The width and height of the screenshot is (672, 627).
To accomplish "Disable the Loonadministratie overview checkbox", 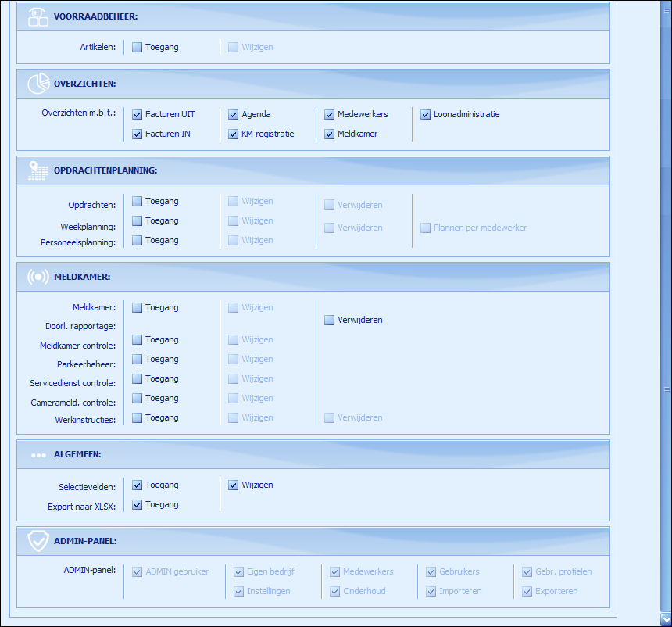I will pos(426,114).
